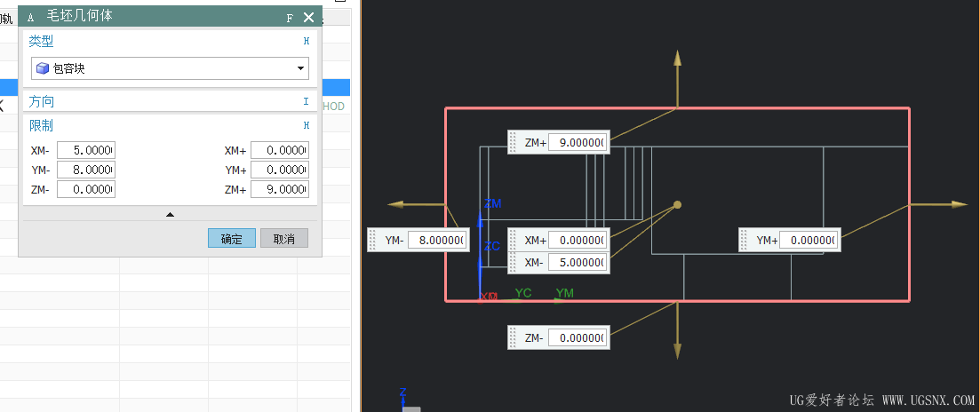
Task: Click the ZM+ on-screen input in viewport
Action: coord(578,142)
